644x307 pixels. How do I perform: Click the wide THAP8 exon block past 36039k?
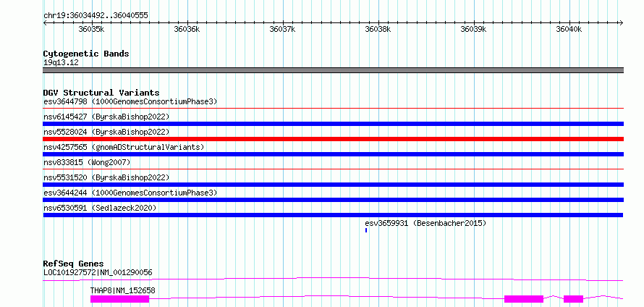[524, 299]
